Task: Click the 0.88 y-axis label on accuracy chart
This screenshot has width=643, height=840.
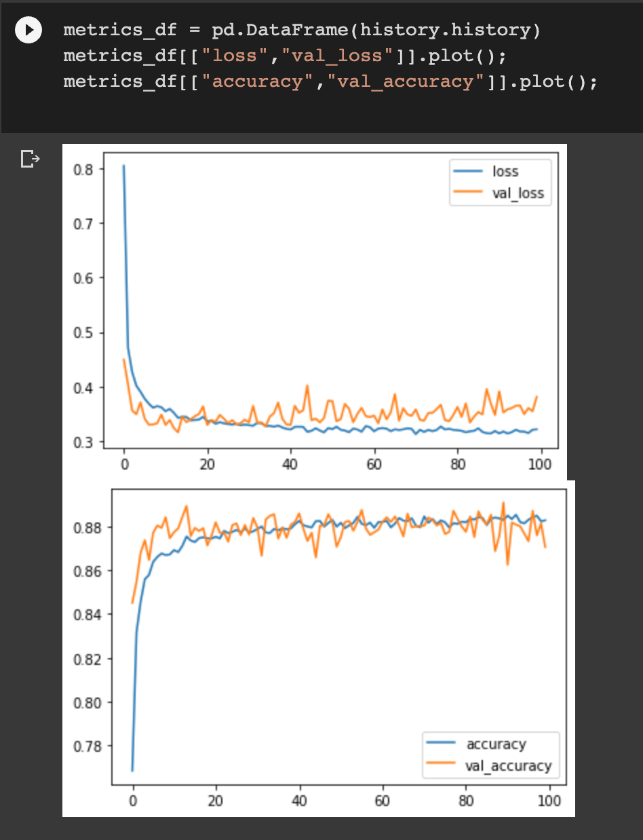Action: point(86,527)
